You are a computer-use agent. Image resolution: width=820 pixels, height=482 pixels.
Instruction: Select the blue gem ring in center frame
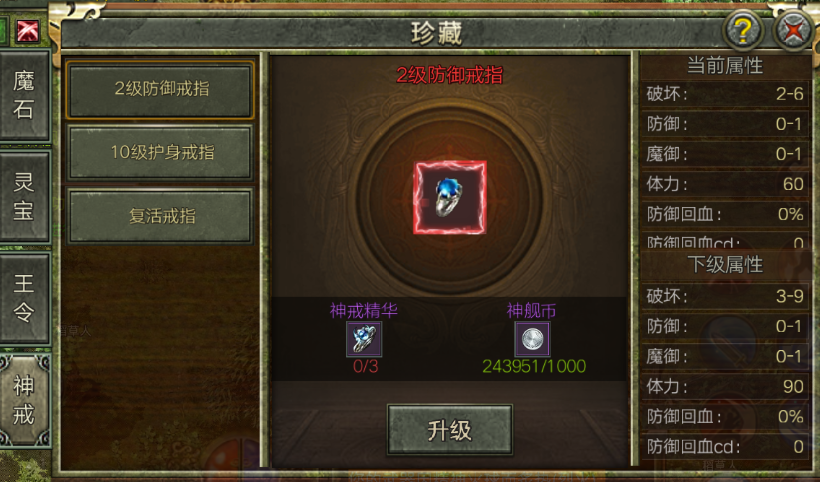tap(450, 198)
